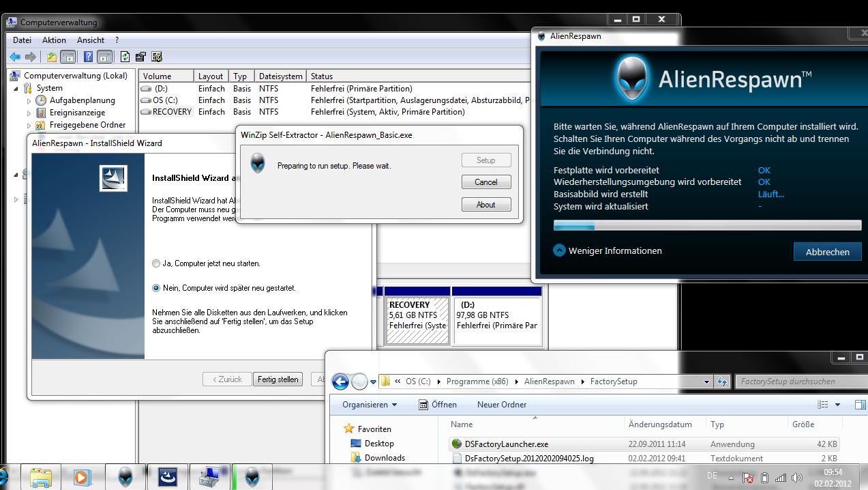Open the ? help menu

pos(117,40)
